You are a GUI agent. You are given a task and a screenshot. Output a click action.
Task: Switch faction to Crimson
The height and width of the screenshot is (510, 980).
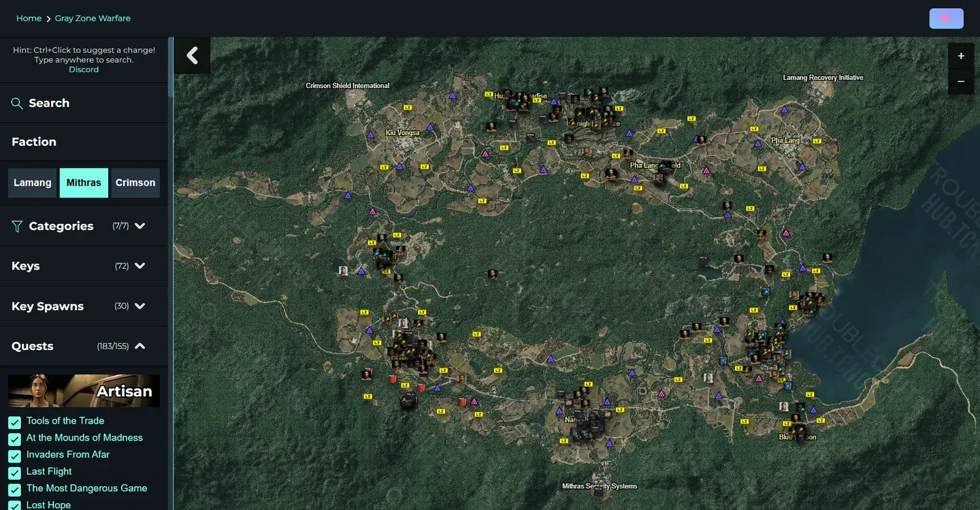pos(135,183)
